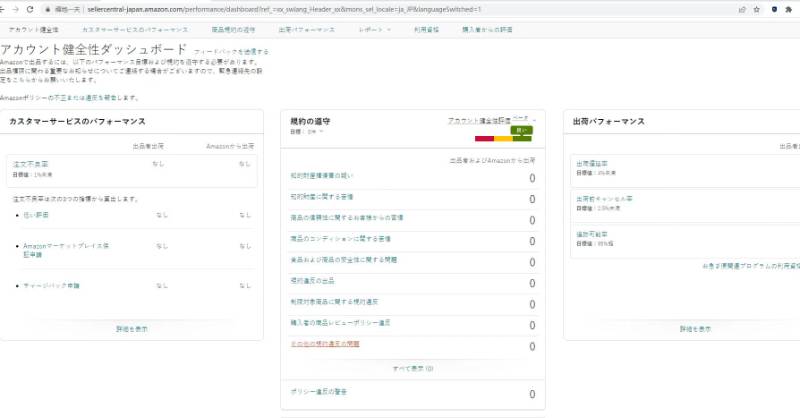800x418 pixels.
Task: Open the 商品規約の遵守 nav tab
Action: 233,30
